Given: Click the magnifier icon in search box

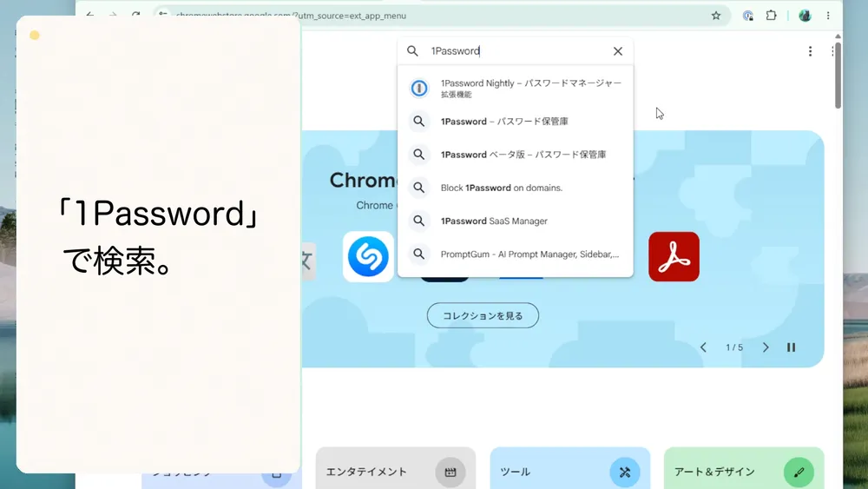Looking at the screenshot, I should click(412, 51).
